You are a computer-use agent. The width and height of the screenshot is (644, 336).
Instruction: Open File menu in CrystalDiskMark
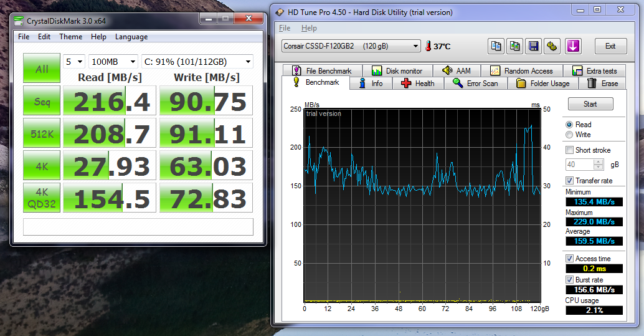coord(24,37)
